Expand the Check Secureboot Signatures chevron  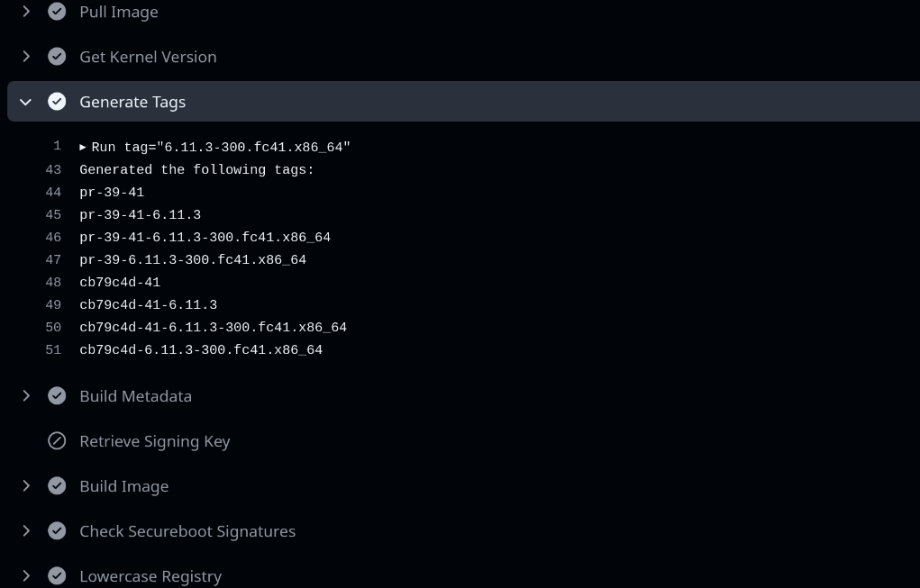click(26, 531)
